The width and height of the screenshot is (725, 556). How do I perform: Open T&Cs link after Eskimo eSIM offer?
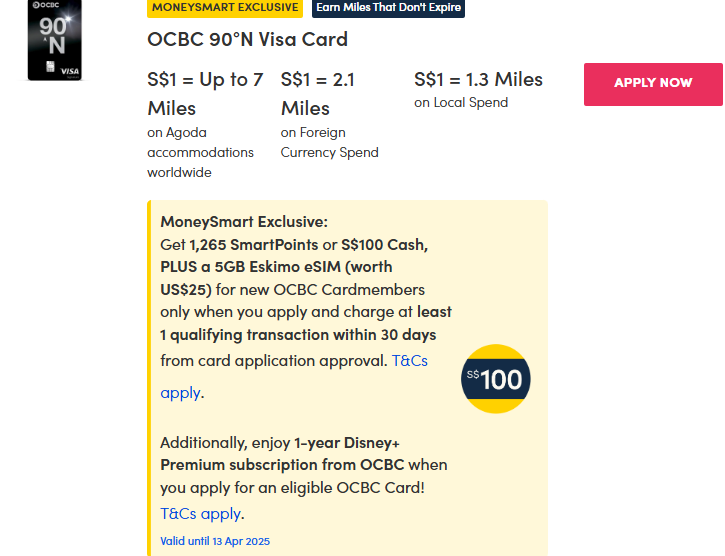pos(409,360)
